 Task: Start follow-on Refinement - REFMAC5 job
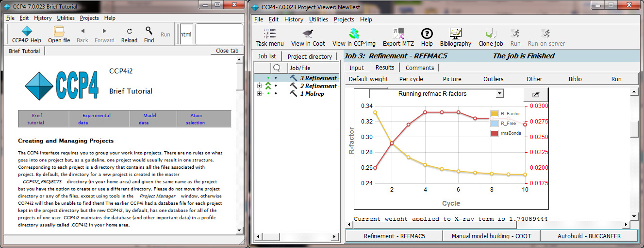(x=394, y=236)
